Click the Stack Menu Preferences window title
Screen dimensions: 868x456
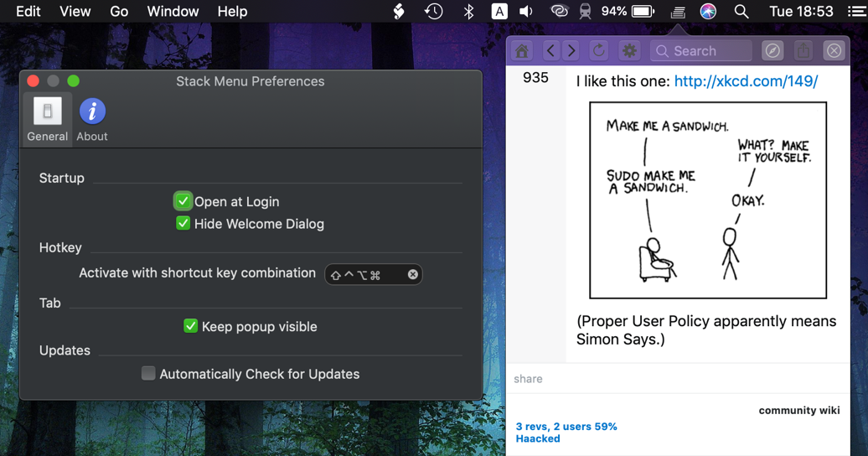tap(251, 81)
